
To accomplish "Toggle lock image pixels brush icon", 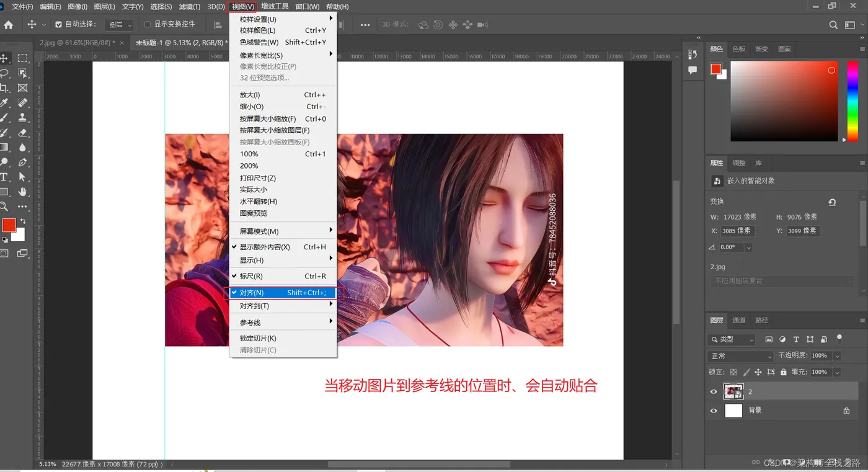I will point(746,372).
